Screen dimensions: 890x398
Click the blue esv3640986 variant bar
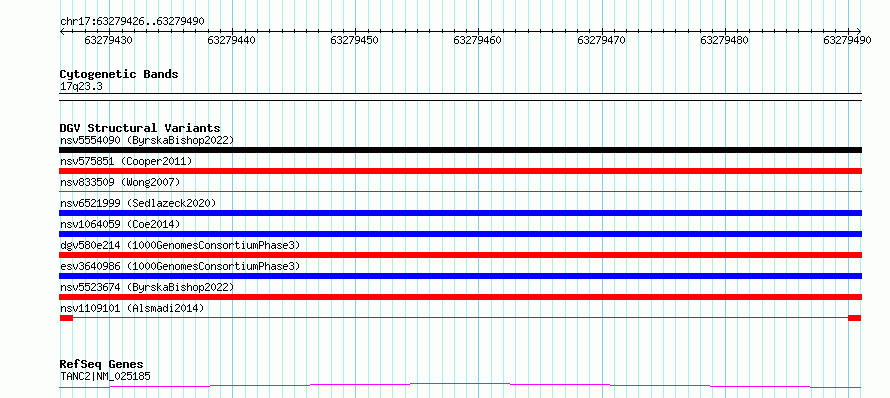coord(460,276)
